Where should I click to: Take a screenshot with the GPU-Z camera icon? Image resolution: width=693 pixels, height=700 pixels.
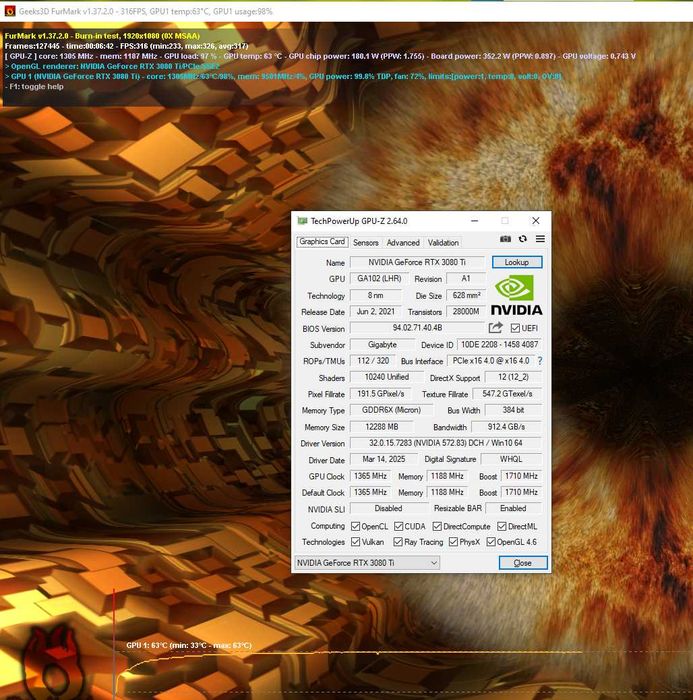[505, 239]
